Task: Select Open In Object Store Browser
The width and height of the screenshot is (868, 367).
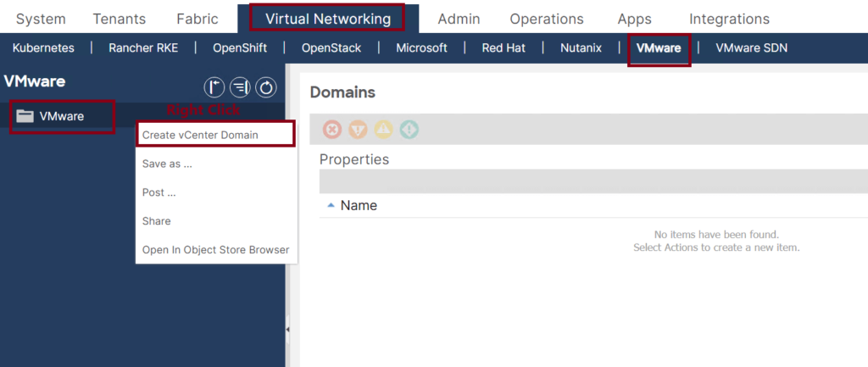Action: (215, 250)
